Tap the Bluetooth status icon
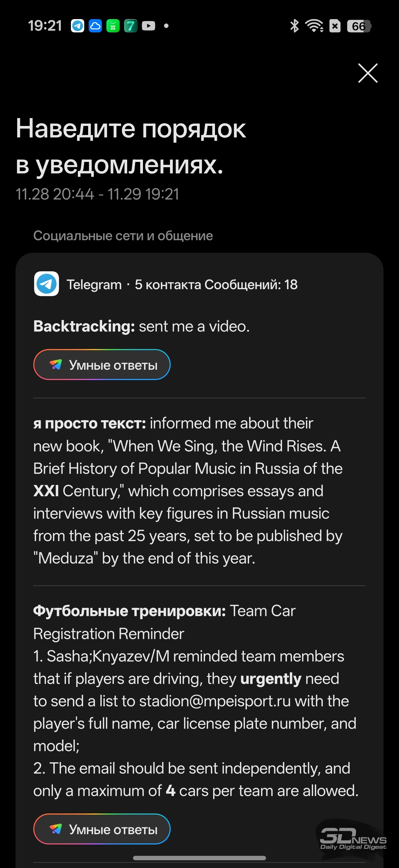This screenshot has height=868, width=399. click(295, 26)
